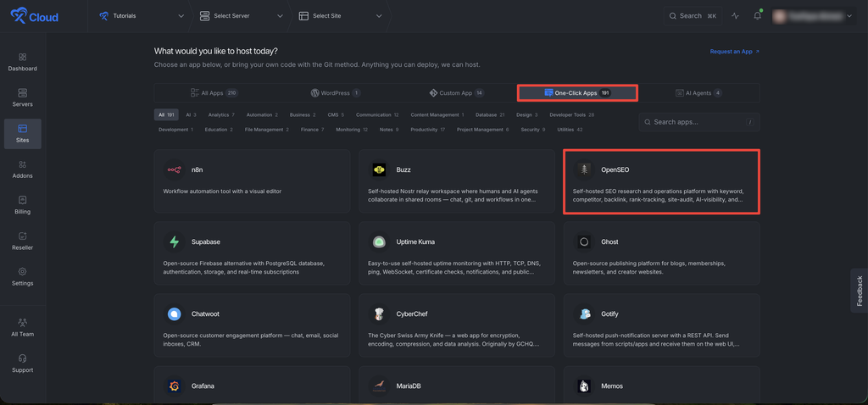
Task: Filter apps by Security category
Action: [x=532, y=130]
